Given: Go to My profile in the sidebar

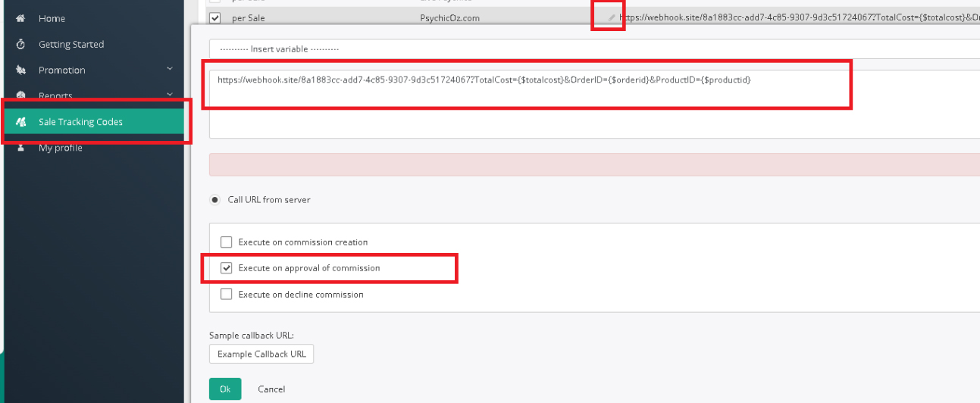Looking at the screenshot, I should pyautogui.click(x=61, y=148).
